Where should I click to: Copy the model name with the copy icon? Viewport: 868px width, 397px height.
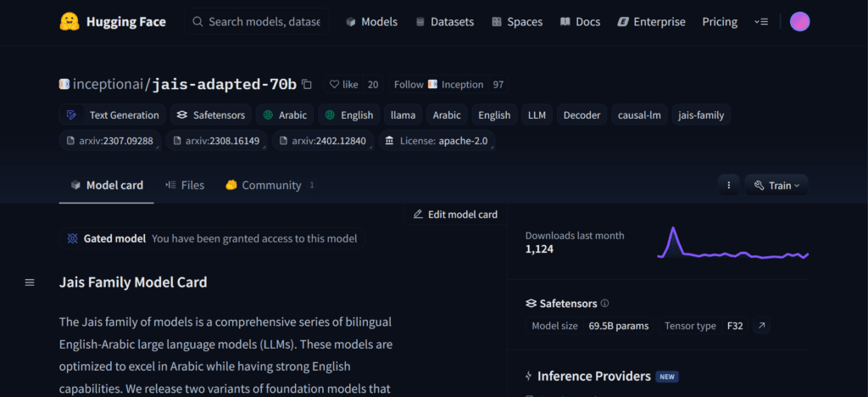(x=307, y=85)
